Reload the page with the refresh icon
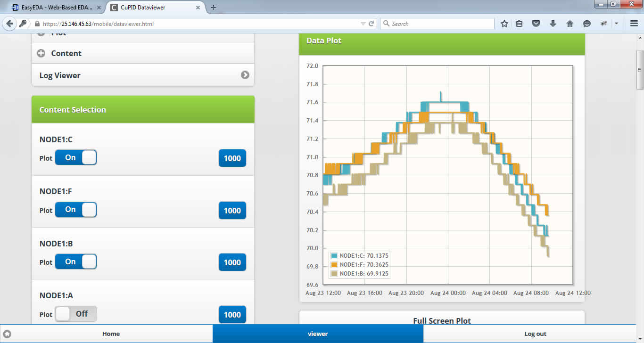 click(x=371, y=24)
